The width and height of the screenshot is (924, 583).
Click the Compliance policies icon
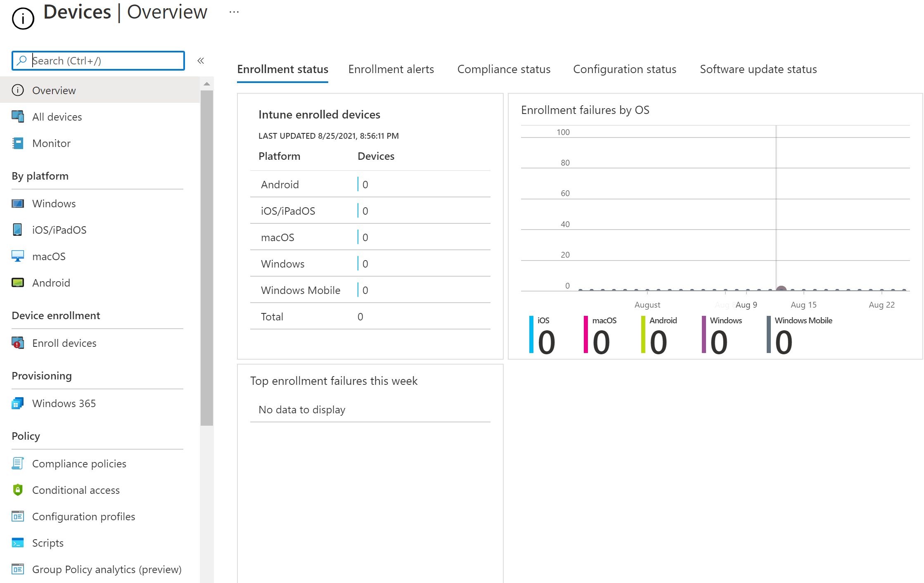point(18,463)
